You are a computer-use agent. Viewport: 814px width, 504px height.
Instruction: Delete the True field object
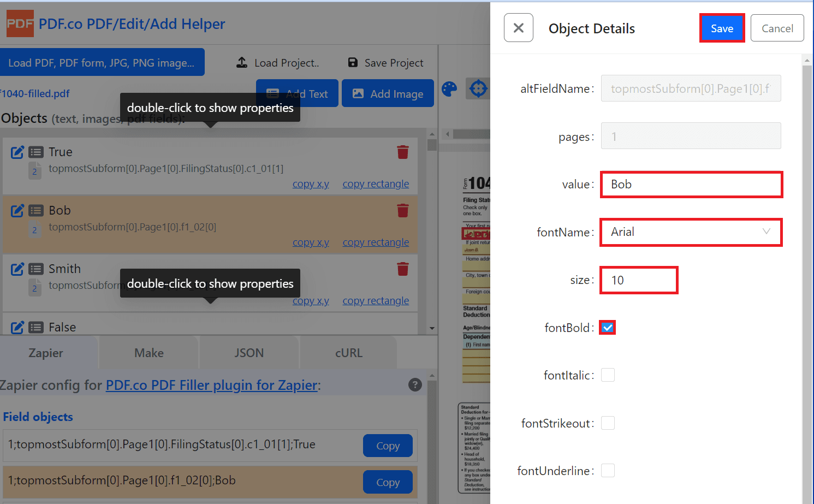click(403, 152)
